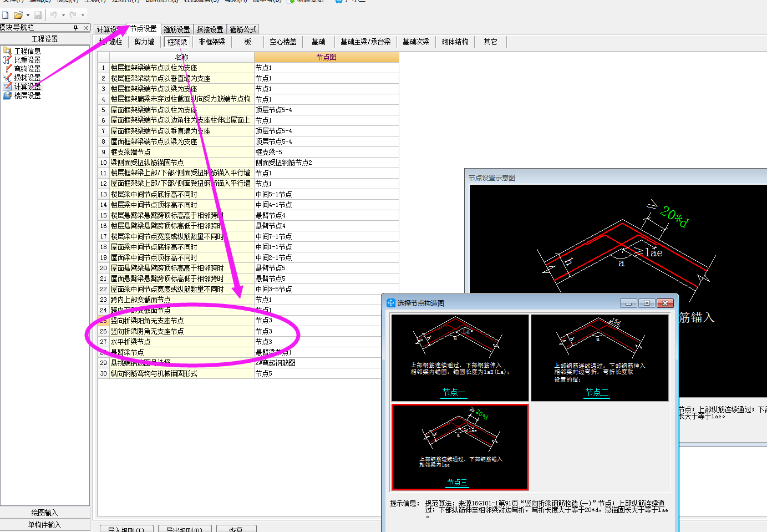767x532 pixels.
Task: Click 中间5-1节点 value in row 13
Action: pyautogui.click(x=327, y=194)
